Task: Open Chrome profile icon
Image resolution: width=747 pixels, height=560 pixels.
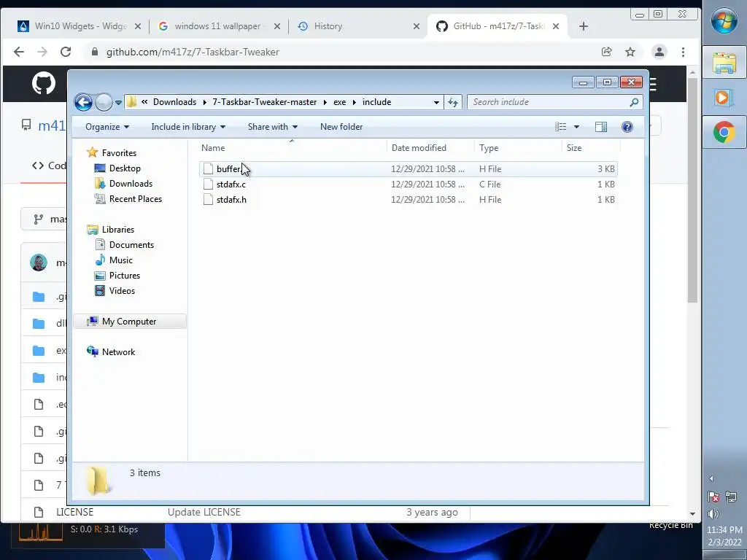Action: tap(659, 52)
